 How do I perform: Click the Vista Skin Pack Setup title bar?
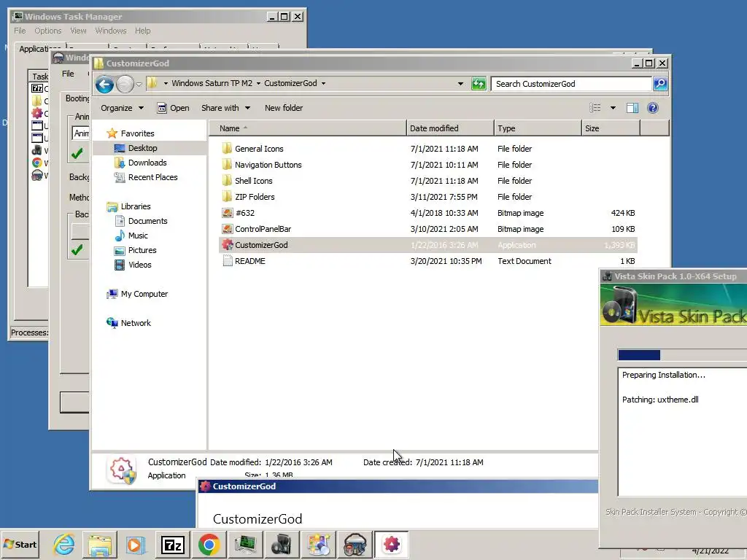point(673,276)
